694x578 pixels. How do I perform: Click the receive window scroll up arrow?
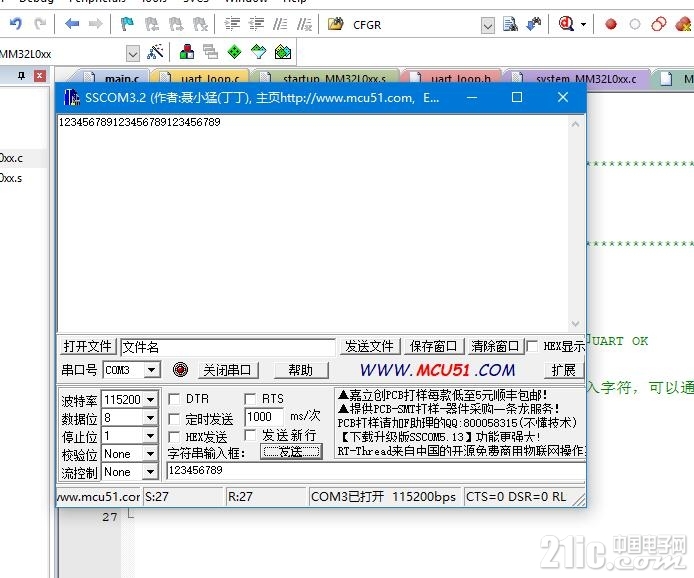(575, 124)
